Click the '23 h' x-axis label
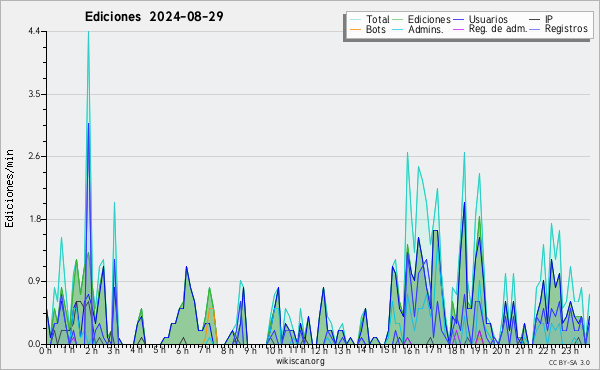Viewport: 600px width, 370px height. 570,350
